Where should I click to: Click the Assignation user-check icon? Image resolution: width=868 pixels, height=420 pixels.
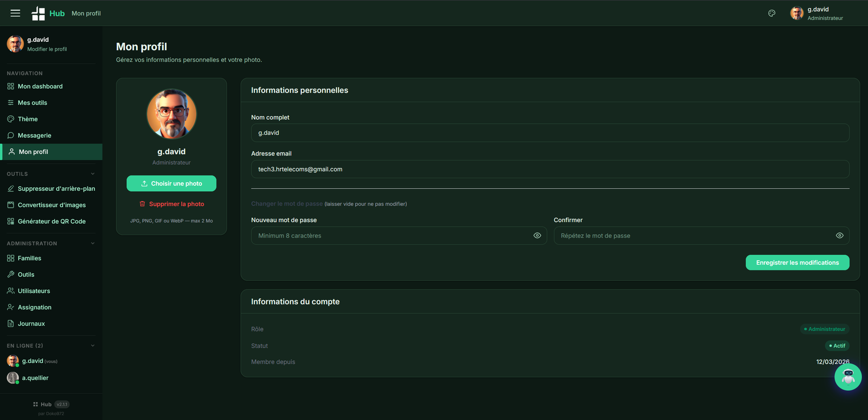click(11, 307)
